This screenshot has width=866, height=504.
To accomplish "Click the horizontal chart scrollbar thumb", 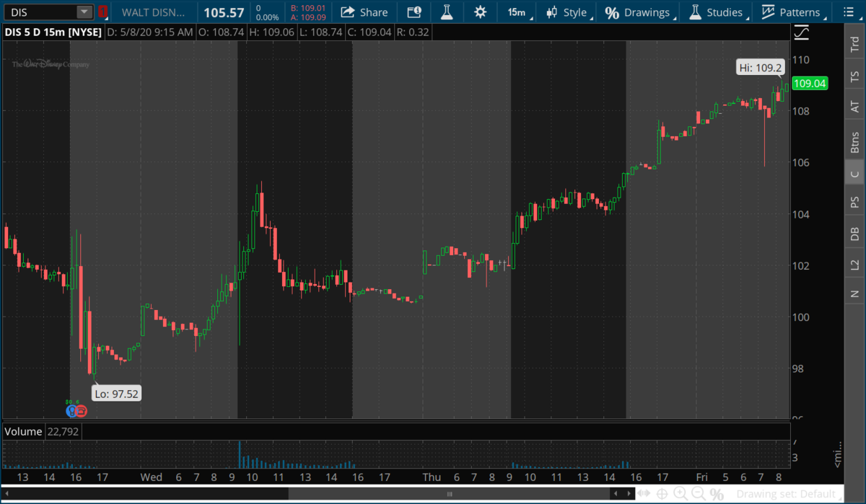I will click(x=449, y=494).
